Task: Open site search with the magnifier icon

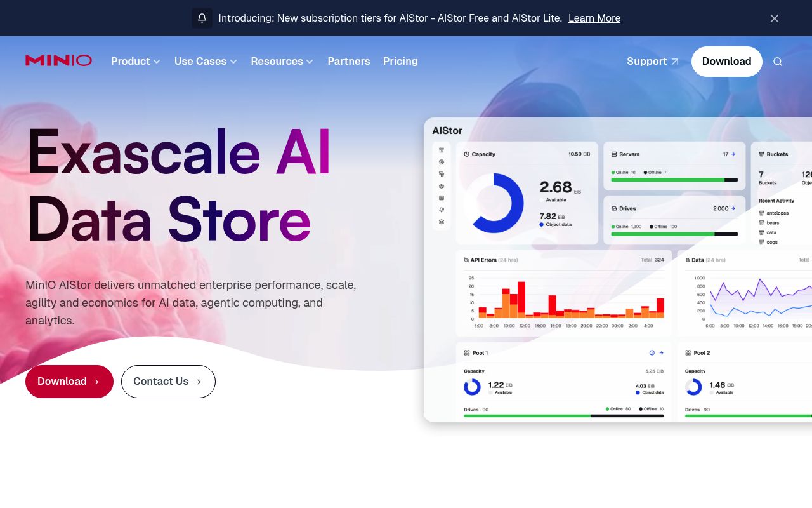Action: tap(778, 62)
